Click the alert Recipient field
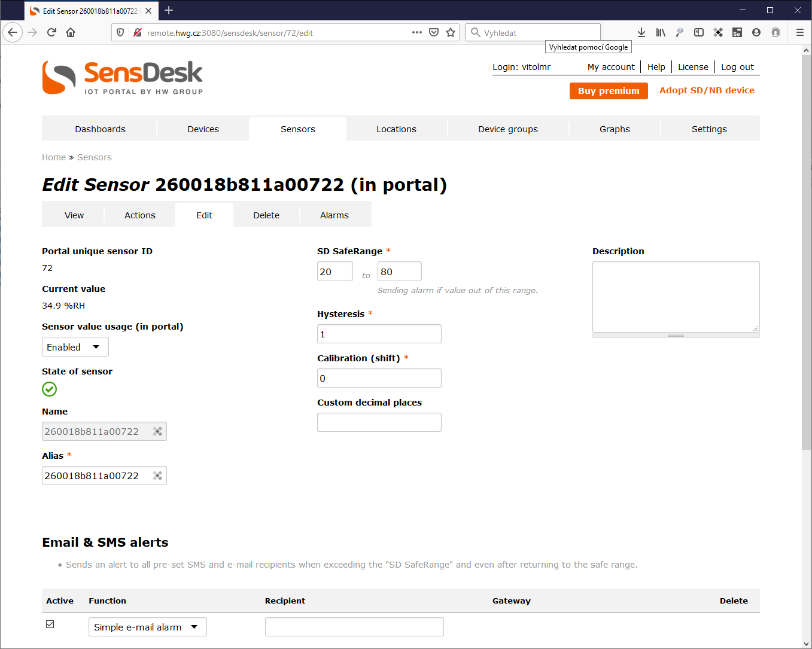 (354, 627)
